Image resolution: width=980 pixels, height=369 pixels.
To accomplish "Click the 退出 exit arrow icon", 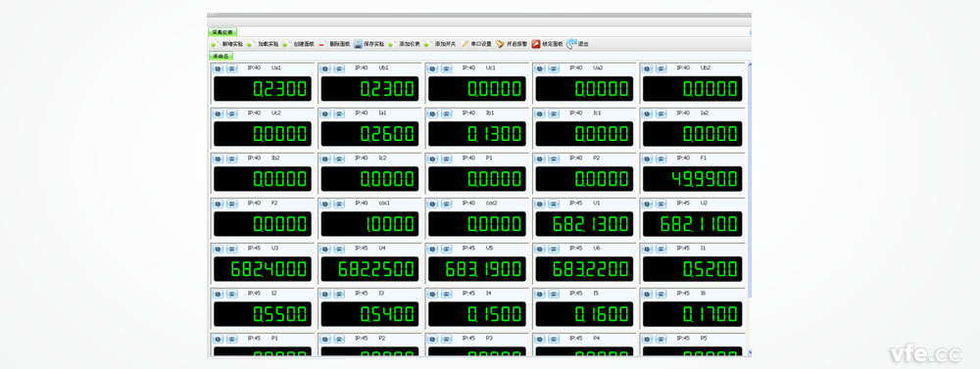I will pos(571,44).
